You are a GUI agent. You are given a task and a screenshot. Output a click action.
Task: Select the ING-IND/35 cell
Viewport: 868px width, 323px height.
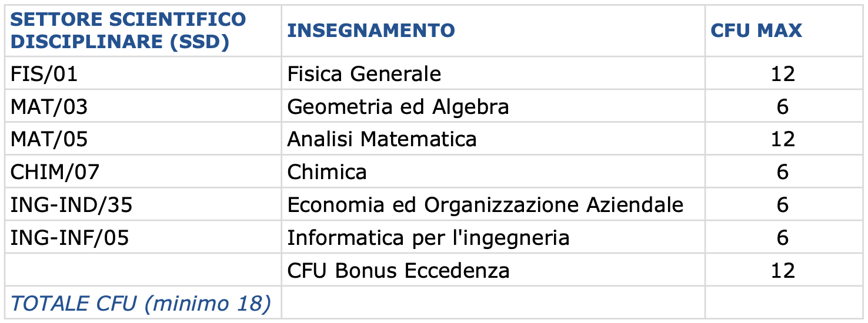(x=143, y=205)
